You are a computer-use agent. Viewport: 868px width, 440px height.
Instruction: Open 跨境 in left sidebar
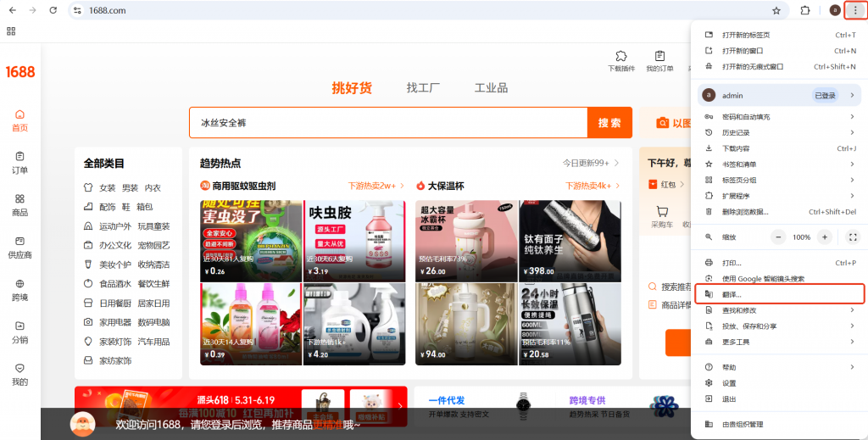[20, 291]
